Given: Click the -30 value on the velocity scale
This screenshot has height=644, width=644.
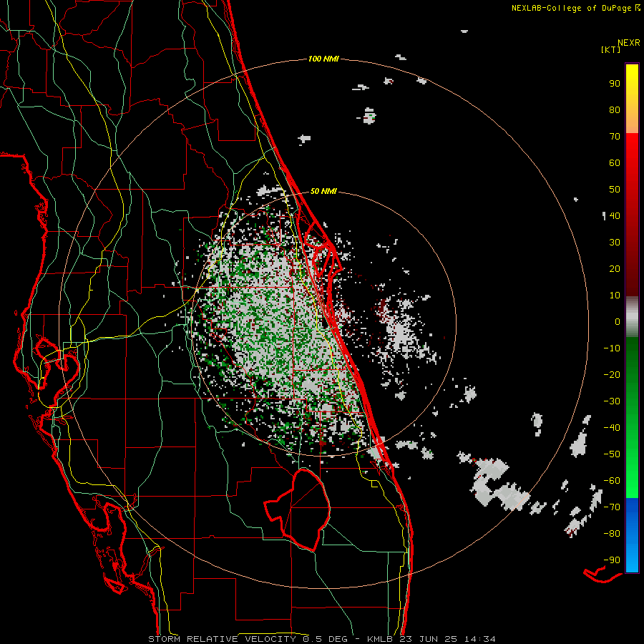Looking at the screenshot, I should 612,401.
